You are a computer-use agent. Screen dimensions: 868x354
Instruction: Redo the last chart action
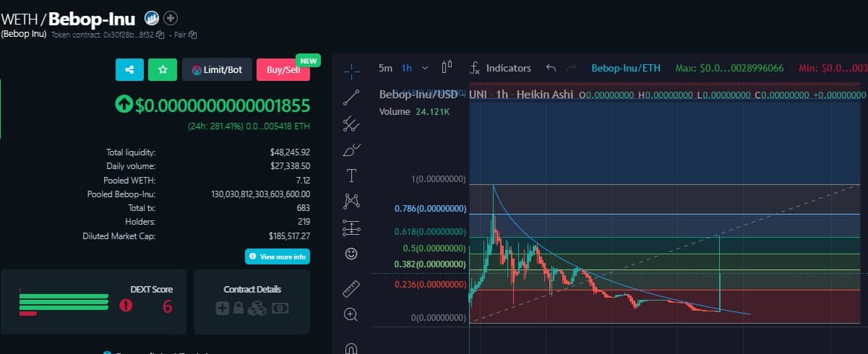pyautogui.click(x=571, y=68)
